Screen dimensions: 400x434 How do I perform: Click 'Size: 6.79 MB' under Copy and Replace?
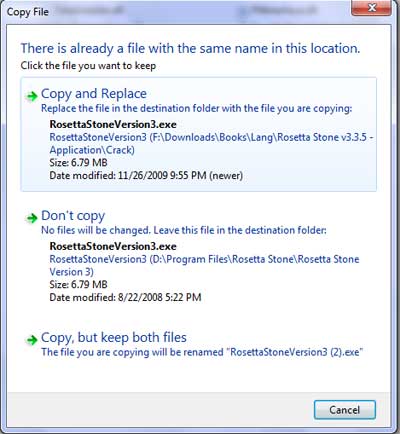(x=78, y=163)
